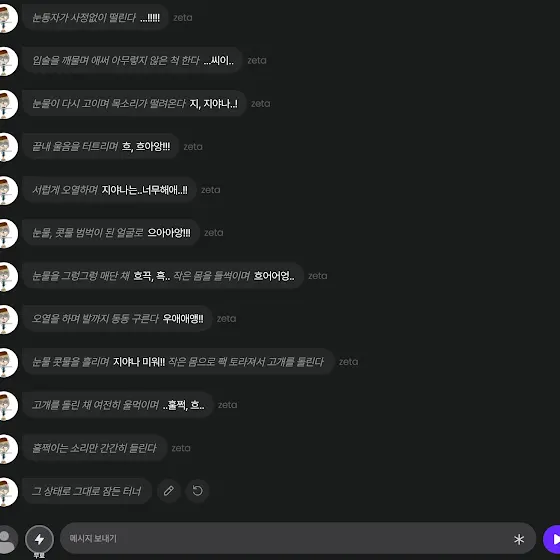Select the avatar beside 그 상태로 그대로 잠든 터너
Screen dimensions: 560x560
pyautogui.click(x=7, y=492)
